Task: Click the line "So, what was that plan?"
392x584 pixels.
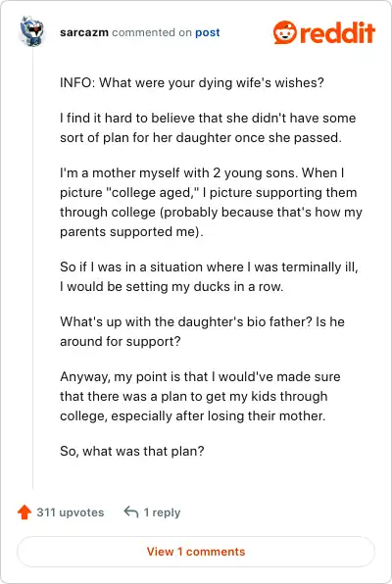Action: [x=132, y=452]
